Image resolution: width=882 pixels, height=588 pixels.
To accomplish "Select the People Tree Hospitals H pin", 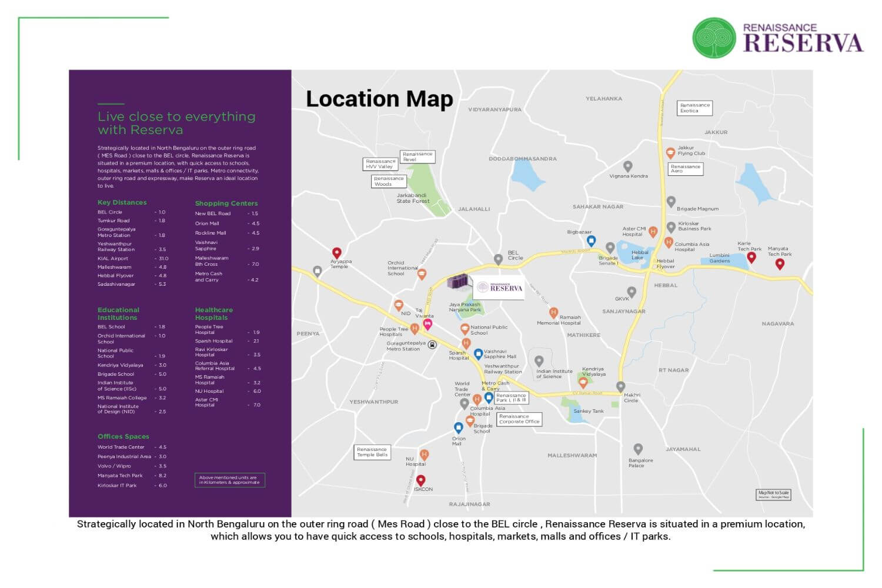I will click(x=415, y=329).
